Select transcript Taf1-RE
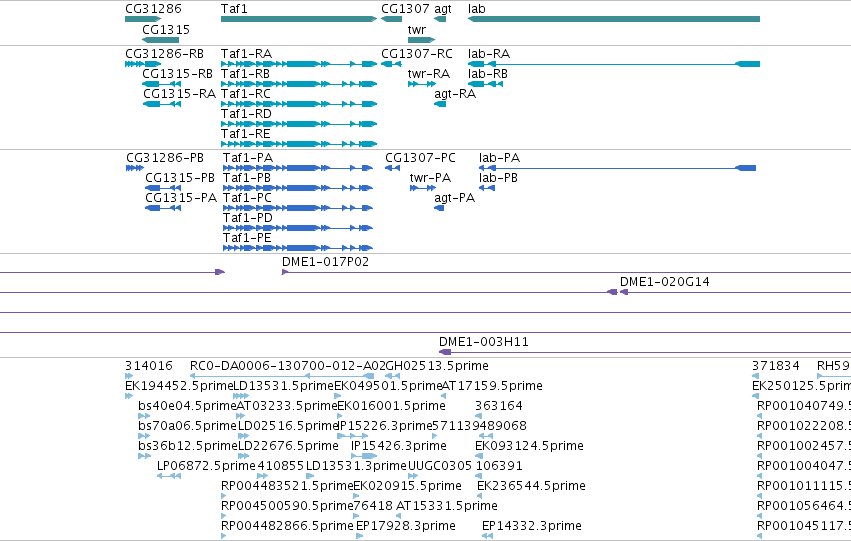The image size is (851, 541). click(x=245, y=134)
